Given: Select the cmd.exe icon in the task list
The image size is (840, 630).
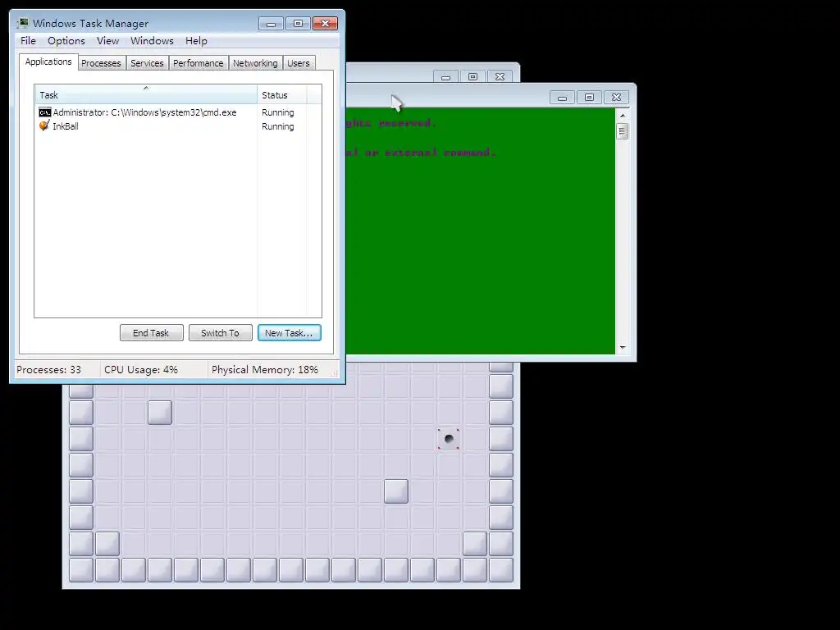Looking at the screenshot, I should coord(45,112).
